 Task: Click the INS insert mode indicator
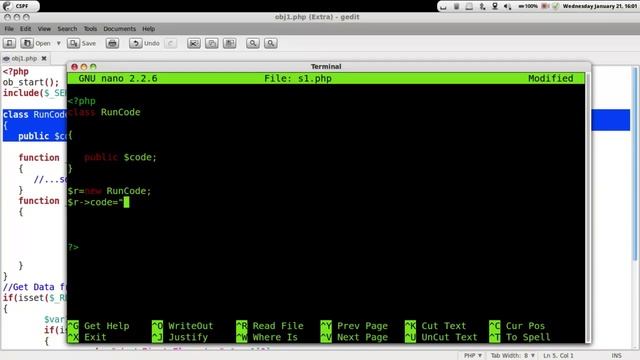pos(616,356)
